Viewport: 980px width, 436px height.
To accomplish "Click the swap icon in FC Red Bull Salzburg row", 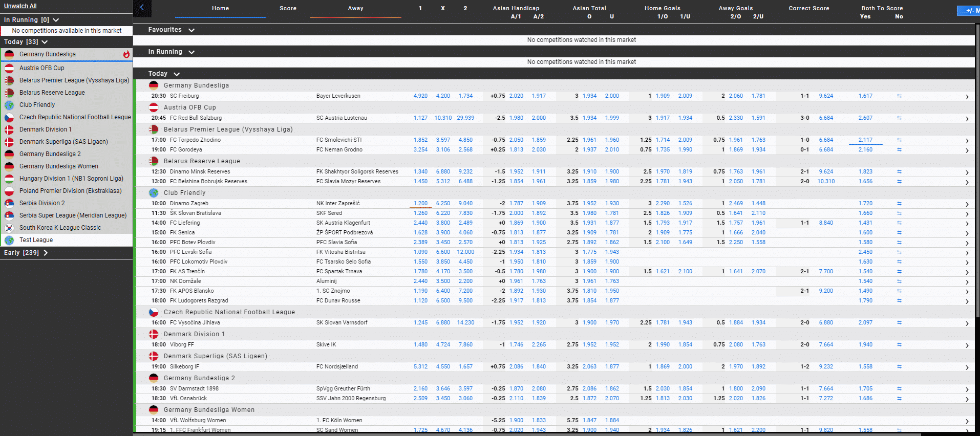I will coord(899,118).
